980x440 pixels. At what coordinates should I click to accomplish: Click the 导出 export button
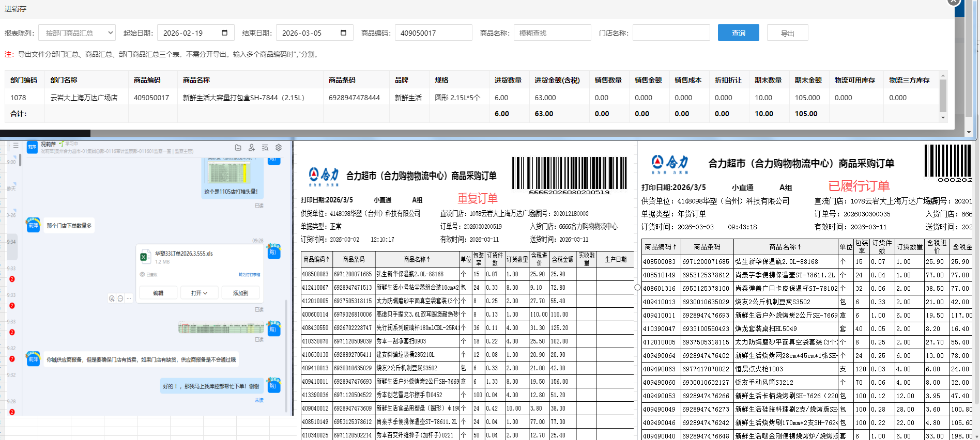[x=787, y=33]
